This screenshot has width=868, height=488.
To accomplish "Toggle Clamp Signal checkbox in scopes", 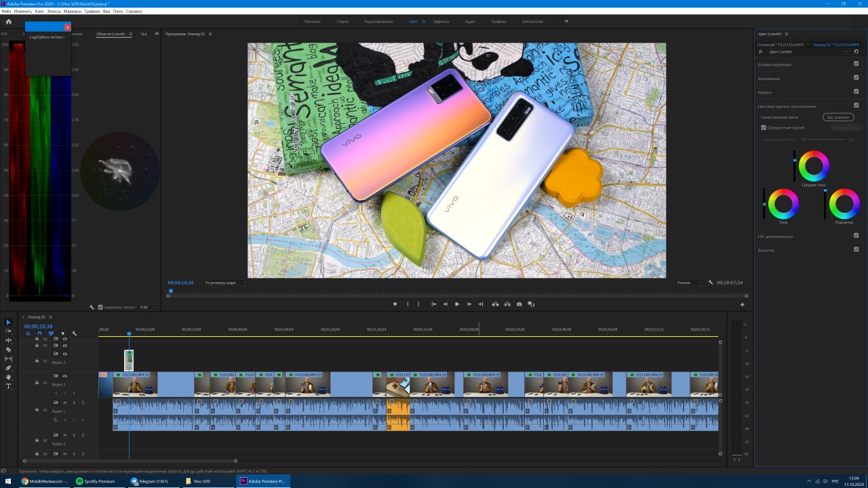I will (x=101, y=307).
